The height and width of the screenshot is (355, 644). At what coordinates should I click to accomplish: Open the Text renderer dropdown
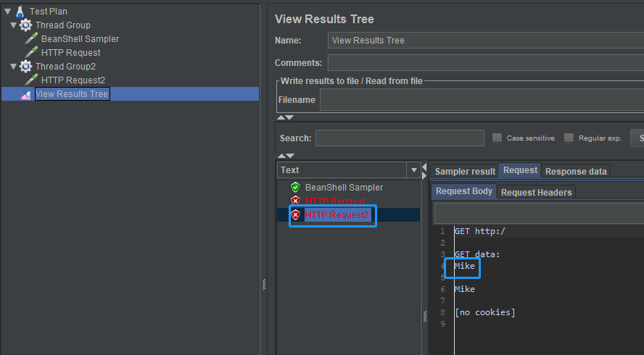coord(413,170)
